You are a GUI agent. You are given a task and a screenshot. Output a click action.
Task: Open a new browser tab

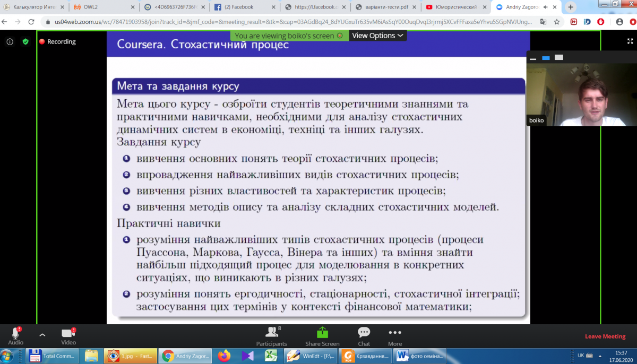coord(571,7)
